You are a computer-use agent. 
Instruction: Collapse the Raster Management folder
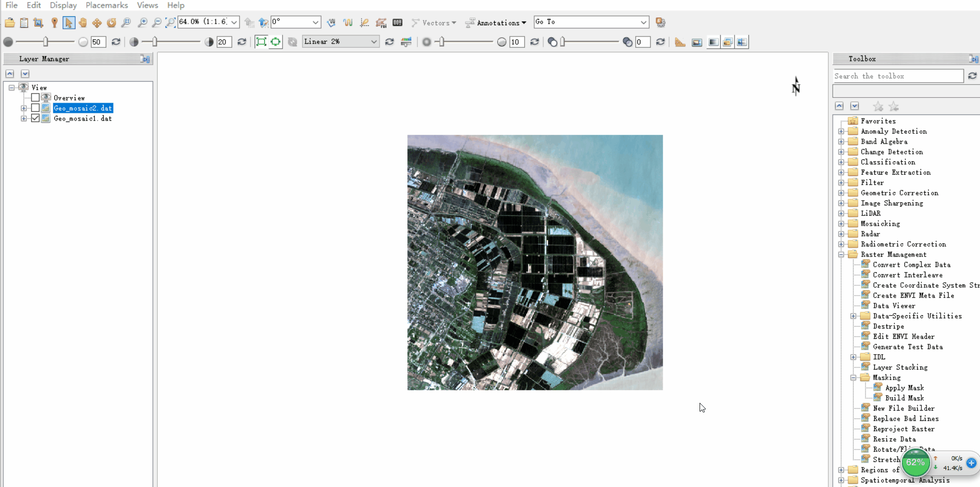[x=841, y=255]
